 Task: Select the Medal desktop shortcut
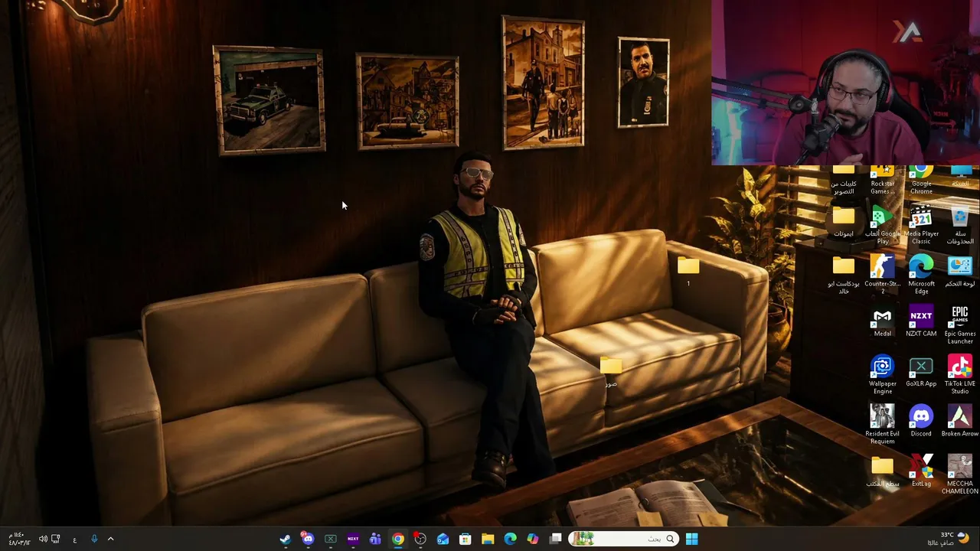pos(882,321)
